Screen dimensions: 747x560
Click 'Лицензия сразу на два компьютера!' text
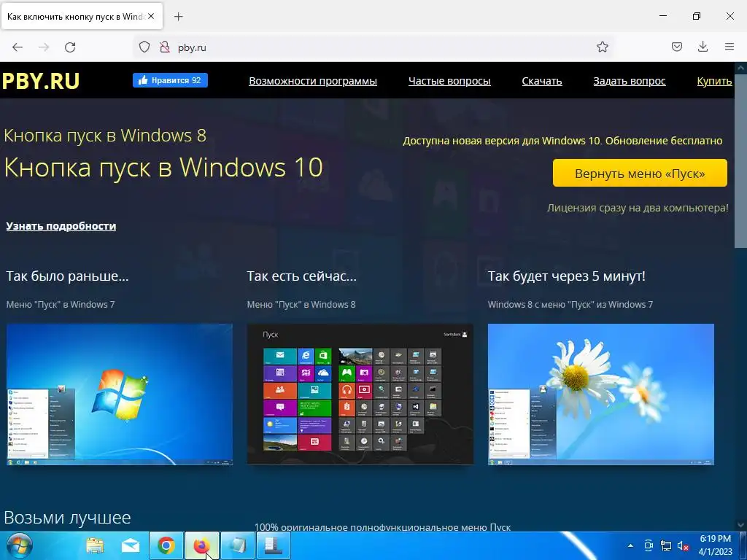click(x=638, y=208)
